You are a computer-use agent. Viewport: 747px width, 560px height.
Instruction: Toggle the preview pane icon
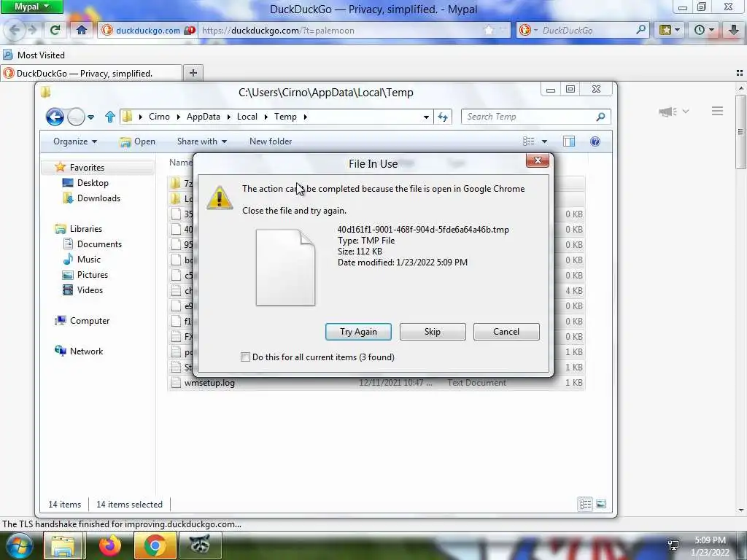(x=569, y=141)
